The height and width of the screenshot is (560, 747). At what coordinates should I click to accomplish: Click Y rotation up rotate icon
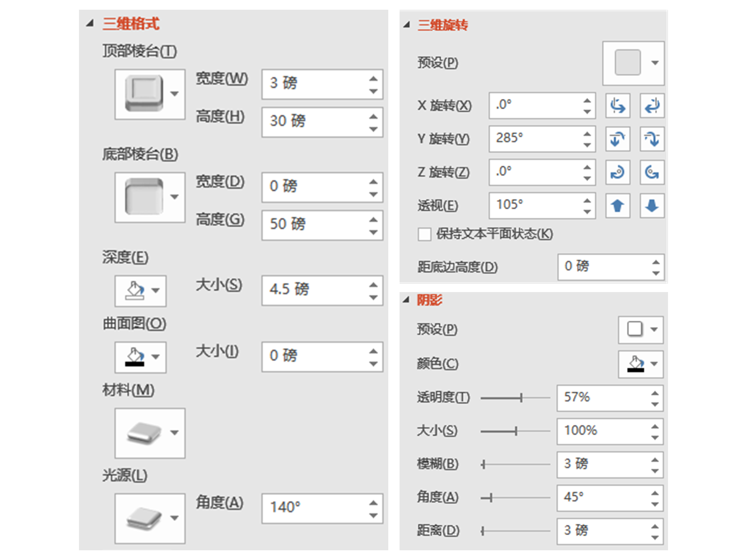617,139
